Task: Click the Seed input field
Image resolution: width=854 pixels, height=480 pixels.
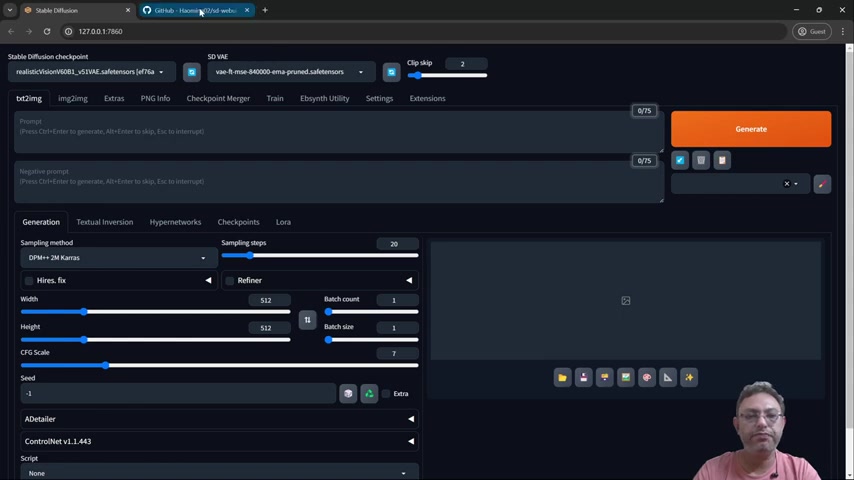Action: [x=178, y=393]
